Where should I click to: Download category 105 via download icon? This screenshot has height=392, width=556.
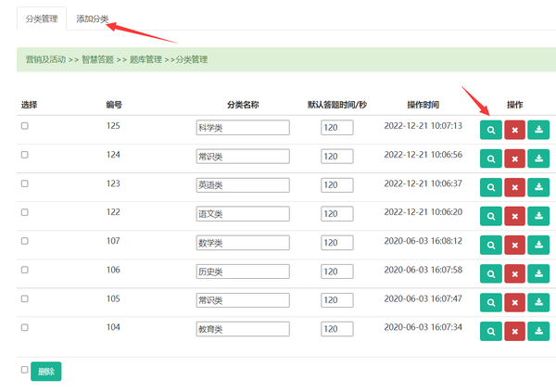pos(538,303)
